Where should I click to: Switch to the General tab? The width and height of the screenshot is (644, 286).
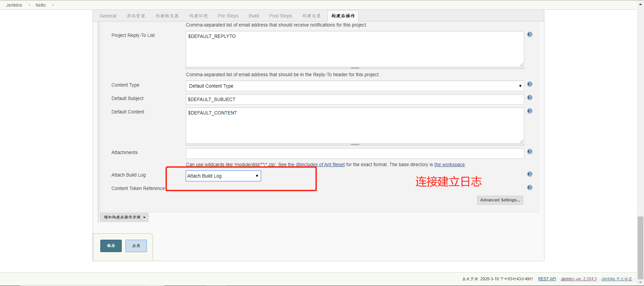[108, 16]
